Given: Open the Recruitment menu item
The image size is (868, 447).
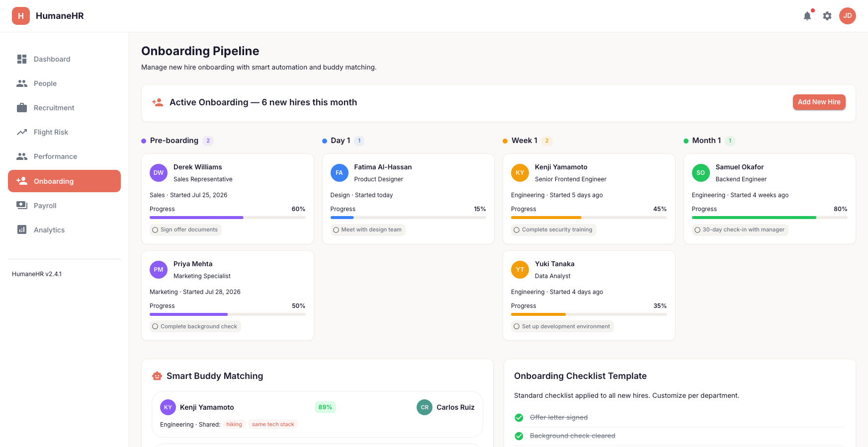Looking at the screenshot, I should [64, 108].
